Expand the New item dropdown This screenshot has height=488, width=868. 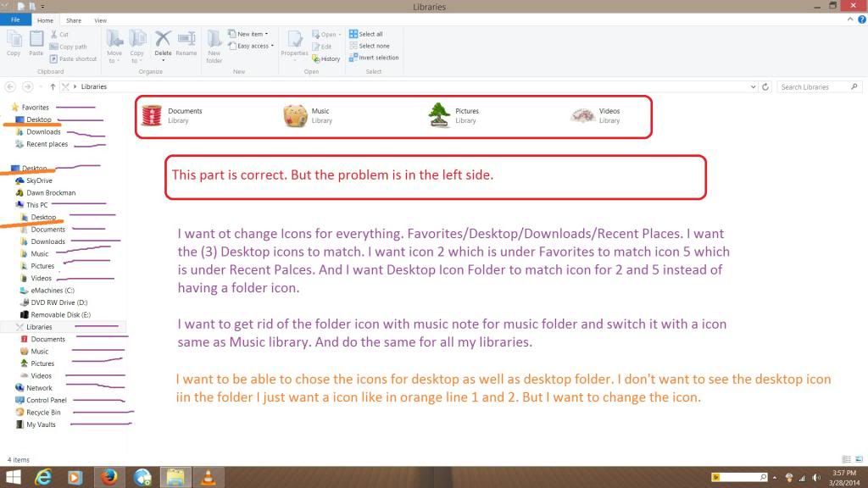[251, 33]
